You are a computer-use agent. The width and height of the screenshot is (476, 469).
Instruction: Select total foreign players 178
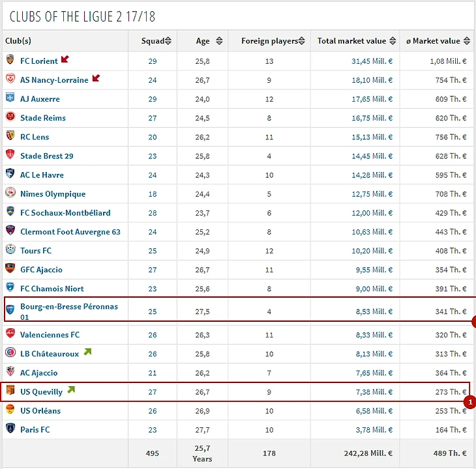coord(269,453)
